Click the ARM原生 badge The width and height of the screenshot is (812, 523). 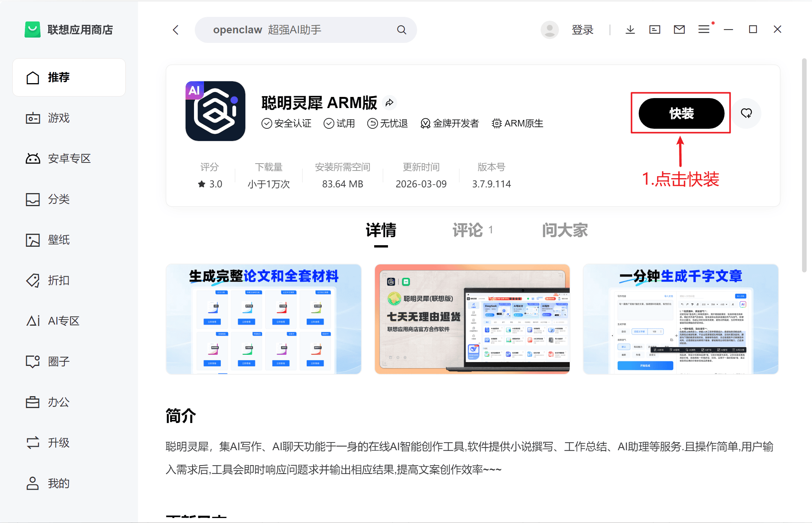coord(518,123)
